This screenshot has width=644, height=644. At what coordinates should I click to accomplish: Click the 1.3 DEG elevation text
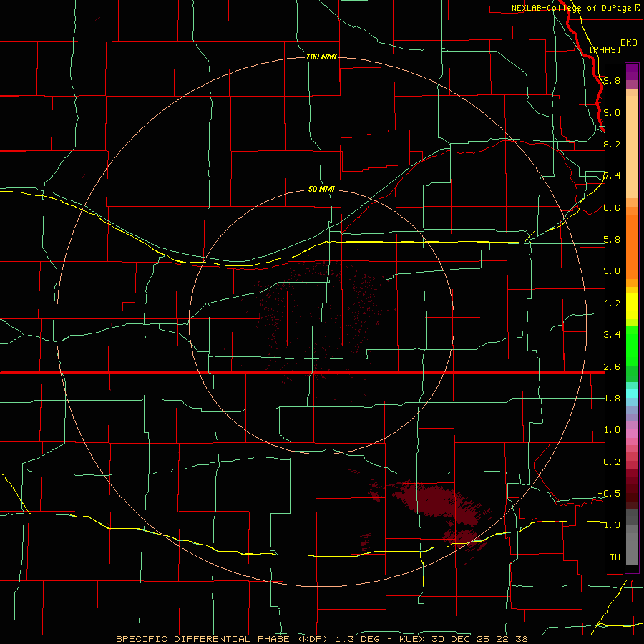(357, 639)
